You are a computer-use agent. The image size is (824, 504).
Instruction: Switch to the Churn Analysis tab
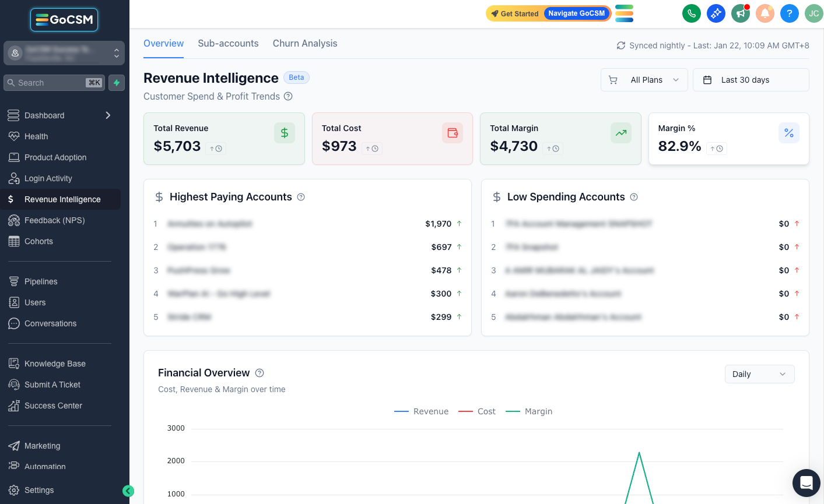(305, 44)
